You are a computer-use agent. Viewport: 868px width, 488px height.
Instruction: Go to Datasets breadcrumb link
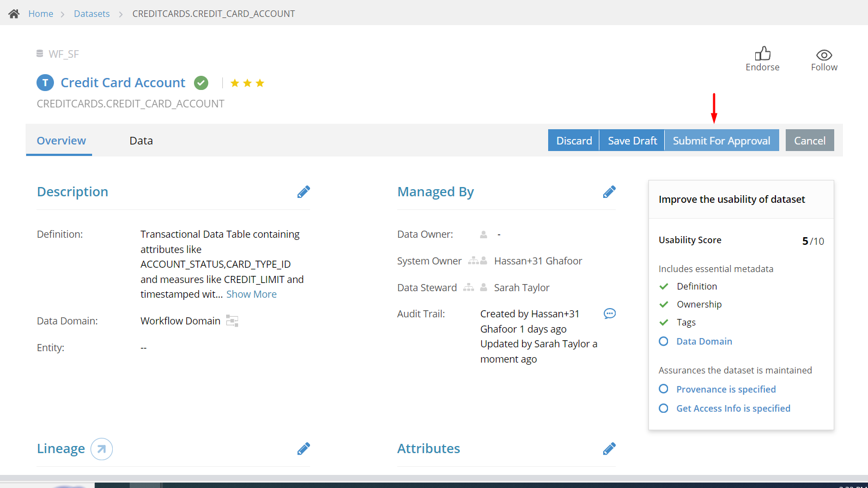[x=92, y=14]
